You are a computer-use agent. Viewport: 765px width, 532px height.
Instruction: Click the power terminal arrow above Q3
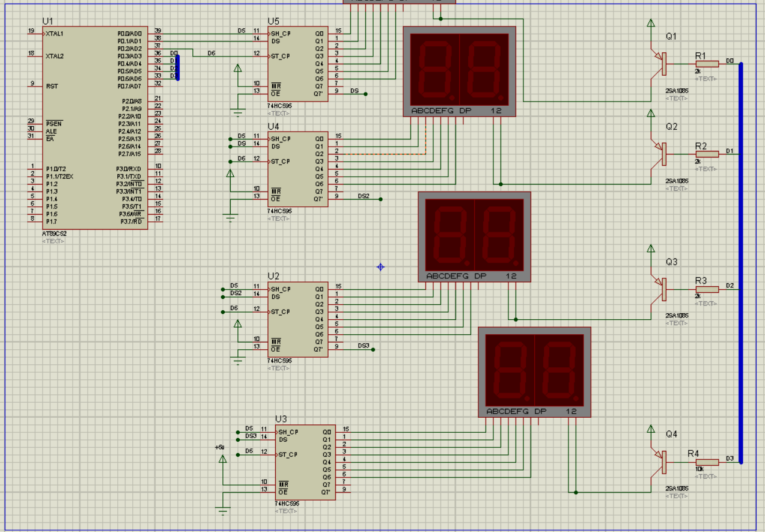pos(650,249)
